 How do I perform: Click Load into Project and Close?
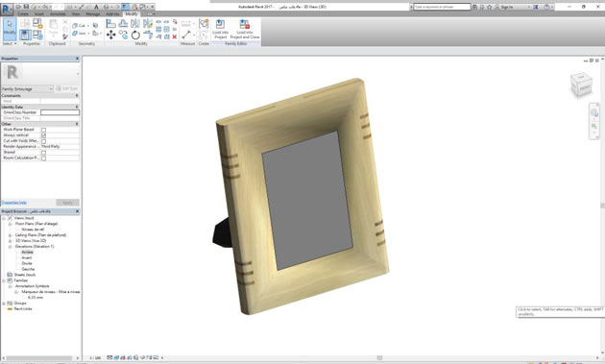tap(245, 29)
